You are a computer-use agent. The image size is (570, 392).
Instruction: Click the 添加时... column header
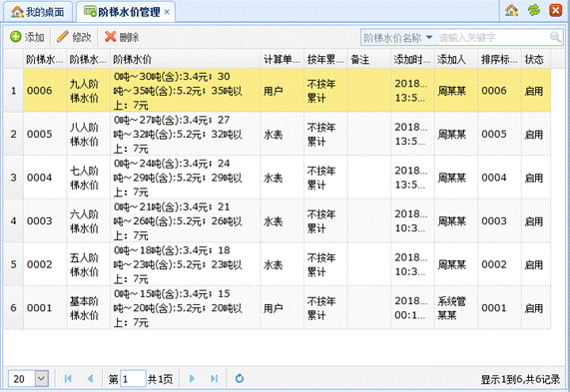(x=412, y=59)
